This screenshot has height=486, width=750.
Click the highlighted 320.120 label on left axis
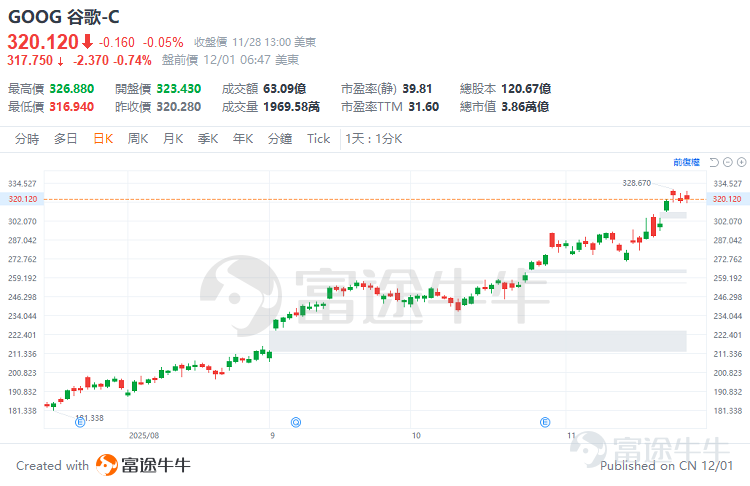pos(22,199)
